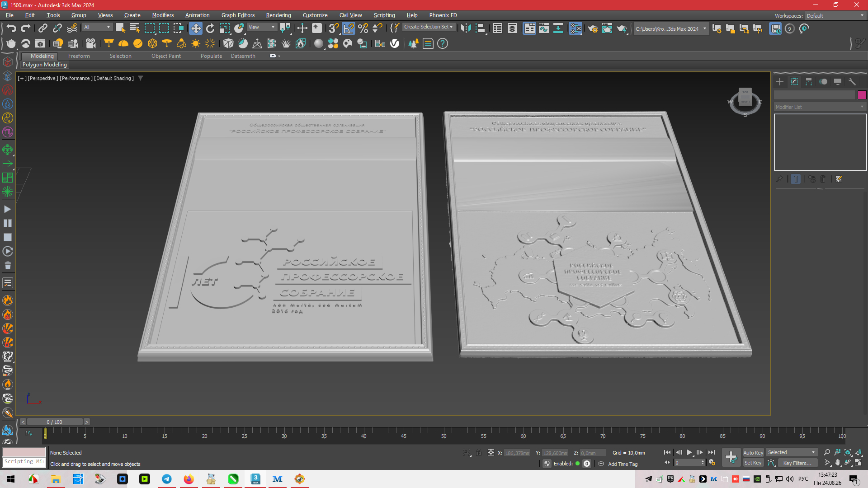Switch to the Hierarchy command panel

(x=809, y=82)
